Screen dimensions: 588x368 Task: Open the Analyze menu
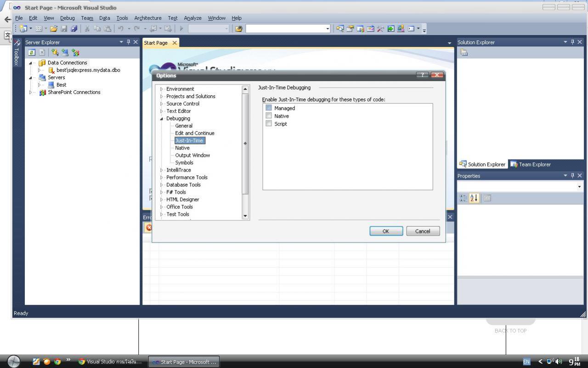point(192,18)
